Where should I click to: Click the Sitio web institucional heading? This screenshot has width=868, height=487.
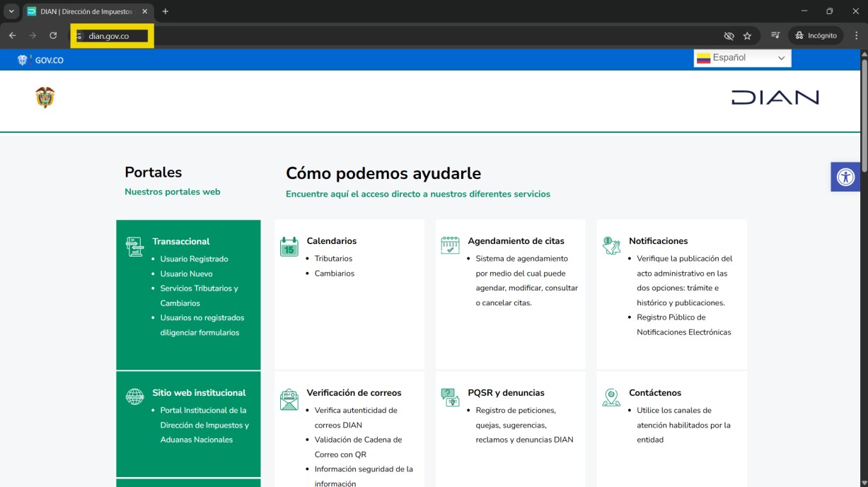(x=199, y=393)
